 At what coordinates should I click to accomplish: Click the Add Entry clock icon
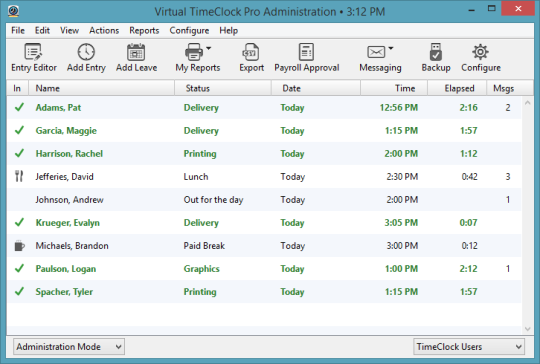click(86, 52)
